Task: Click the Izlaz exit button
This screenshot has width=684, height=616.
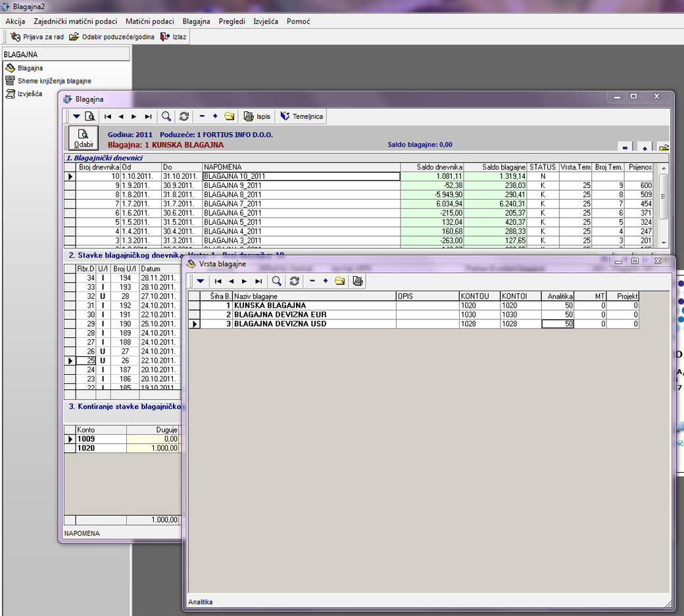Action: (174, 37)
